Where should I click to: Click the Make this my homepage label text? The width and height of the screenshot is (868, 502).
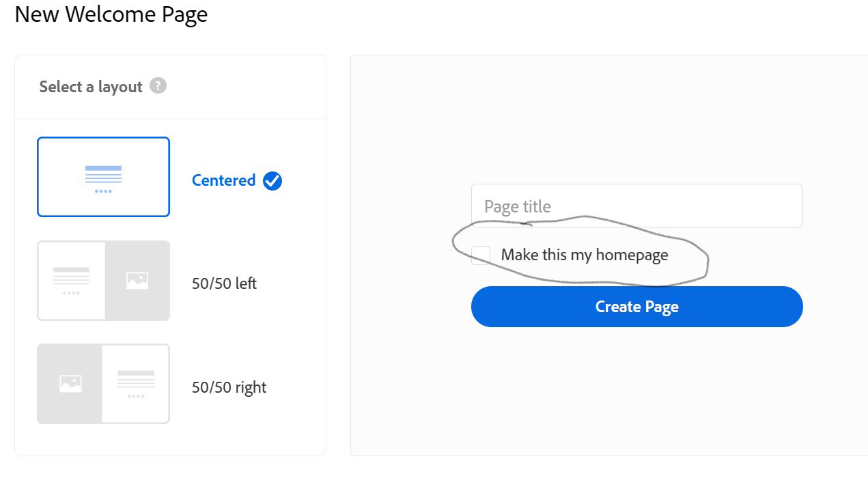point(584,255)
